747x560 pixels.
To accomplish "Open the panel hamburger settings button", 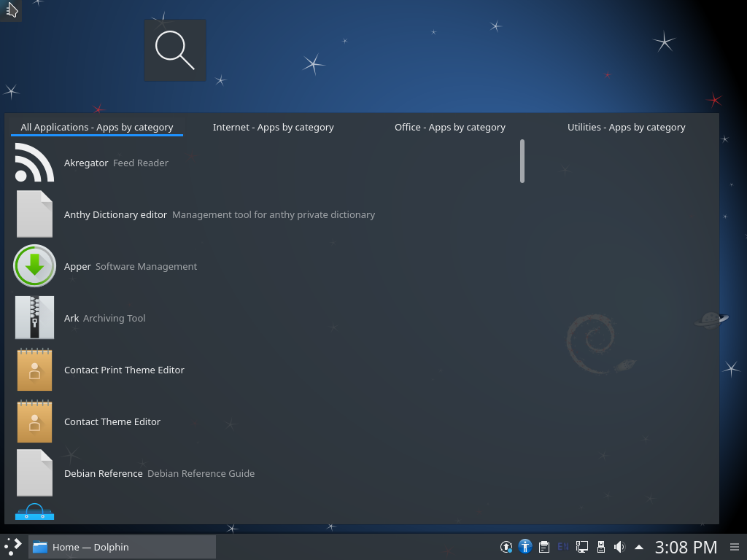I will point(735,547).
